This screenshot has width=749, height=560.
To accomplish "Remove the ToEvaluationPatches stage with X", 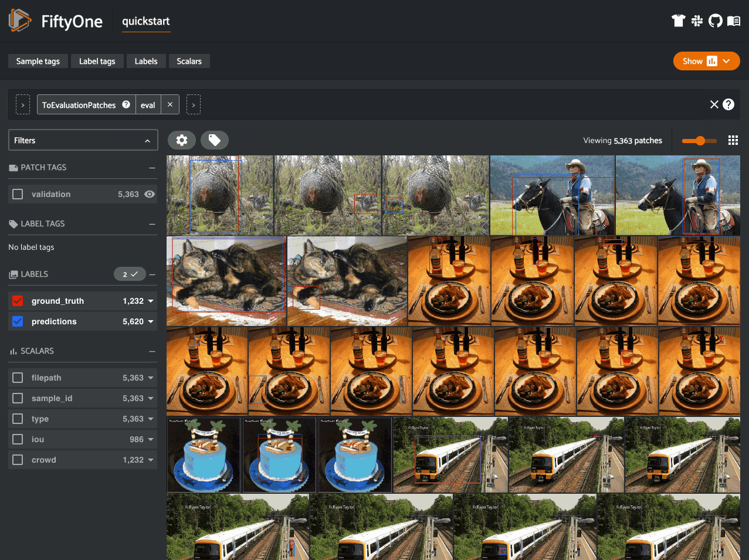I will [x=170, y=104].
